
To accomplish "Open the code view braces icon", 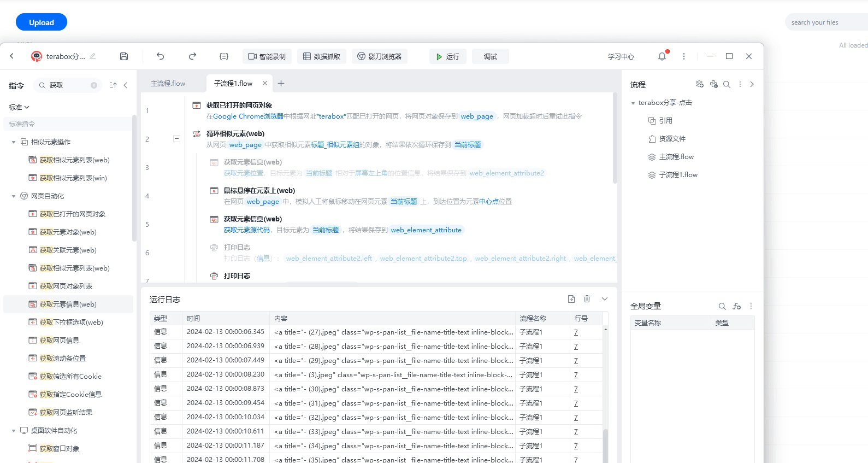I will [x=224, y=56].
